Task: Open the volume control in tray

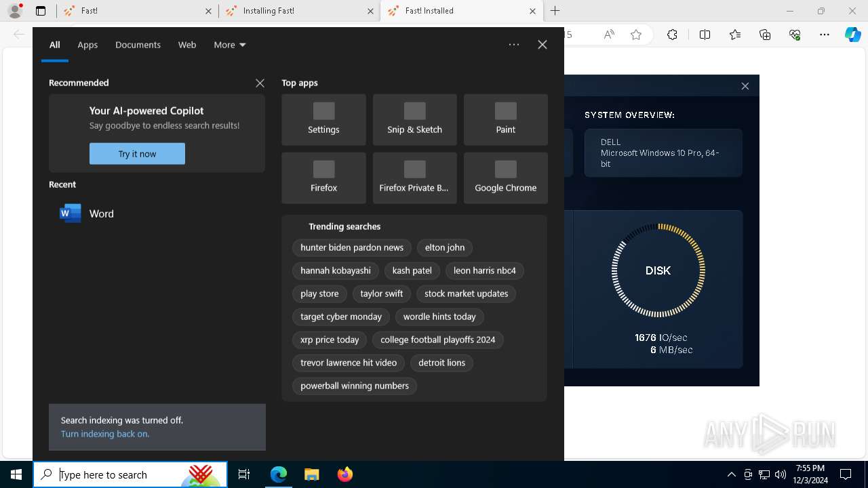Action: pos(781,474)
